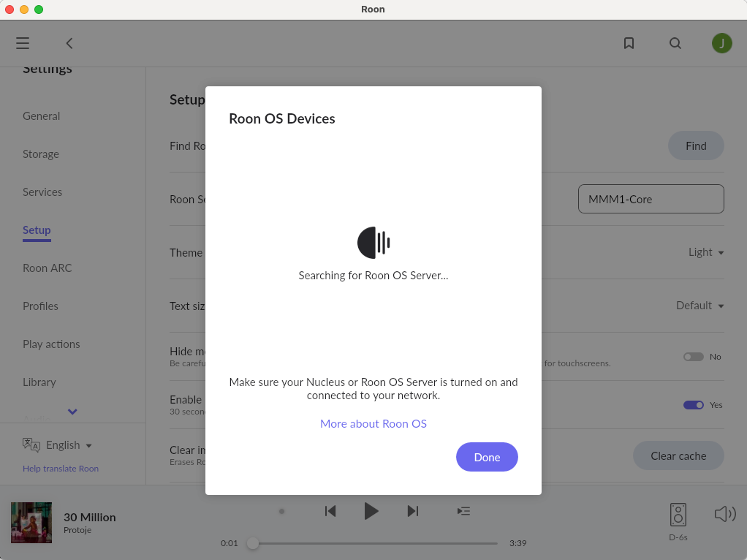Toggle the Hide mouse switch set to No

693,357
